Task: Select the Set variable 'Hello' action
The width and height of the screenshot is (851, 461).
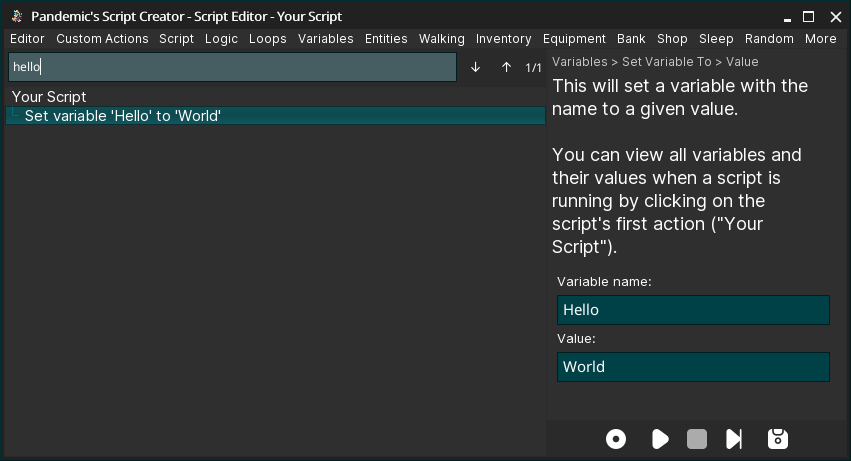Action: pyautogui.click(x=122, y=116)
